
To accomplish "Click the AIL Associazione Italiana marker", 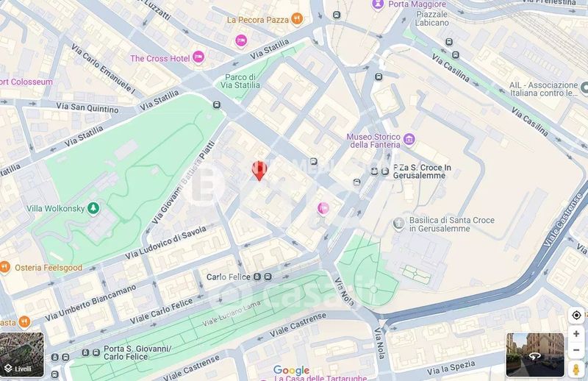I will [584, 88].
